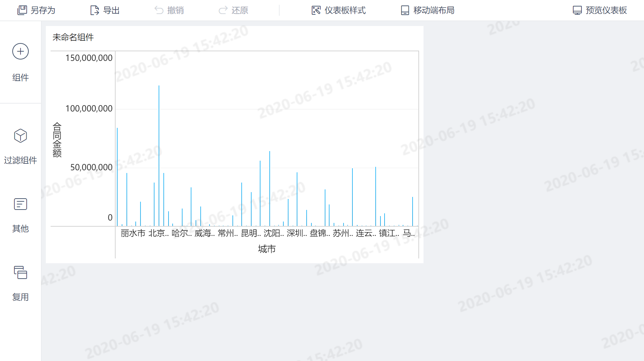Screen dimensions: 644x361
Task: Click the 沈阳.. axis label
Action: click(274, 233)
